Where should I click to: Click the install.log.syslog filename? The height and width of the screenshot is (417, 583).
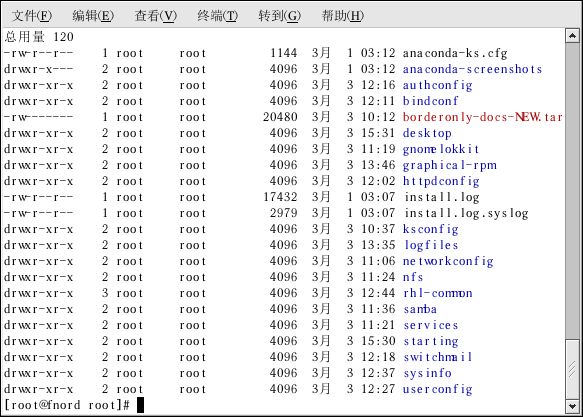tap(466, 213)
